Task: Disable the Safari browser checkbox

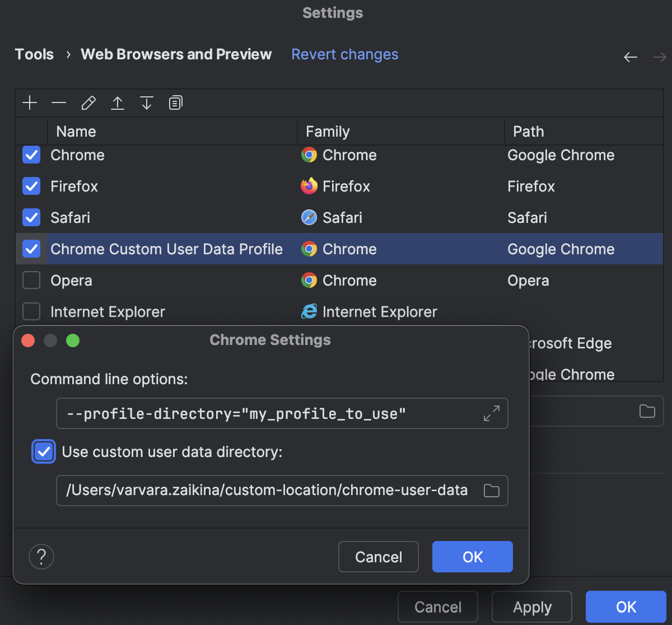Action: pyautogui.click(x=31, y=217)
